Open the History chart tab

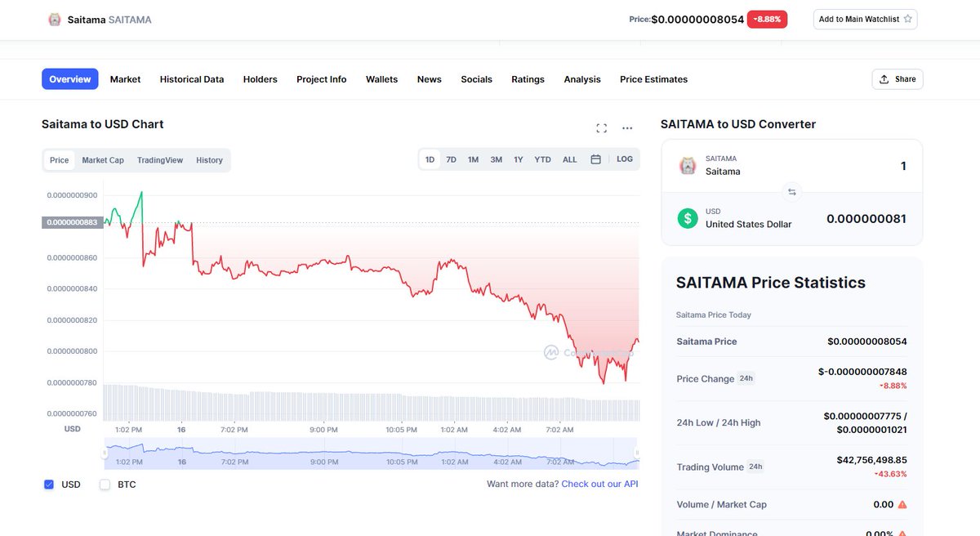(209, 160)
